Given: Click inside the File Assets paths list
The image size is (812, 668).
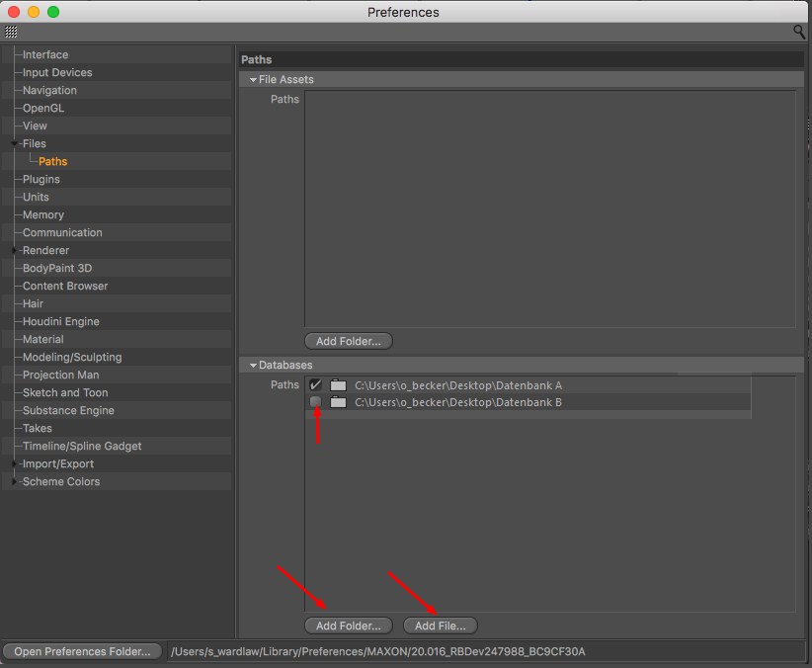Looking at the screenshot, I should pos(550,209).
